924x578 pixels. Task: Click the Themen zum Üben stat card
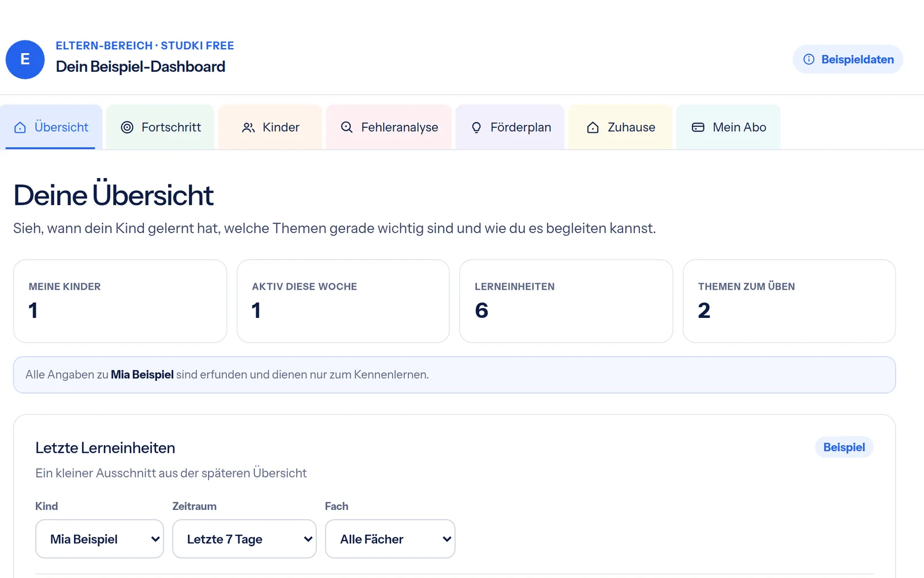[789, 301]
